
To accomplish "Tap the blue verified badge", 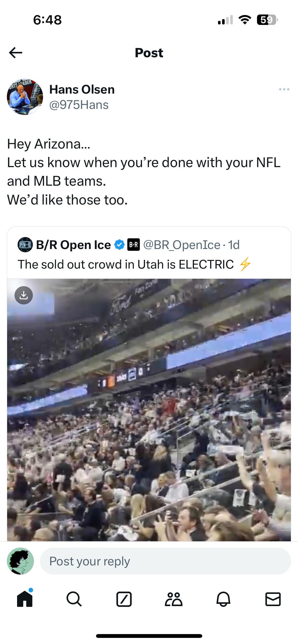I will (x=119, y=245).
